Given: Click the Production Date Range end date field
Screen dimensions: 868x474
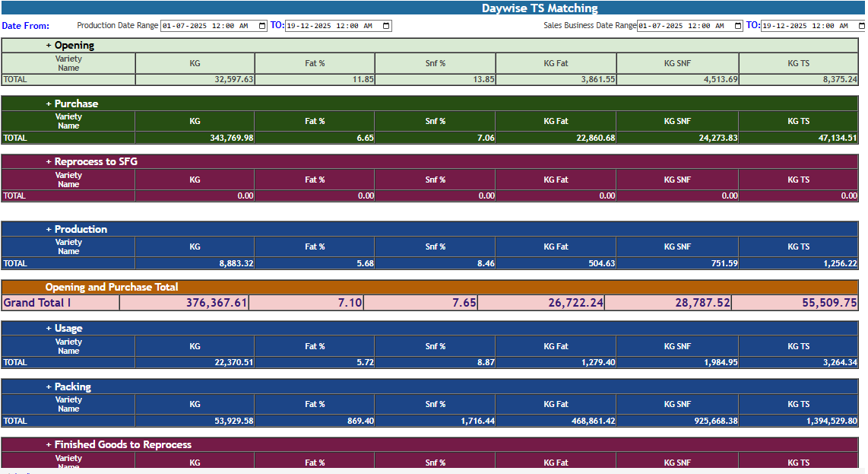Looking at the screenshot, I should click(x=331, y=26).
